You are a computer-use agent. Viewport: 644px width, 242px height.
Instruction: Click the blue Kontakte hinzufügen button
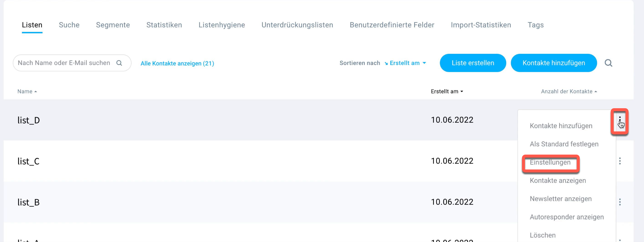554,63
